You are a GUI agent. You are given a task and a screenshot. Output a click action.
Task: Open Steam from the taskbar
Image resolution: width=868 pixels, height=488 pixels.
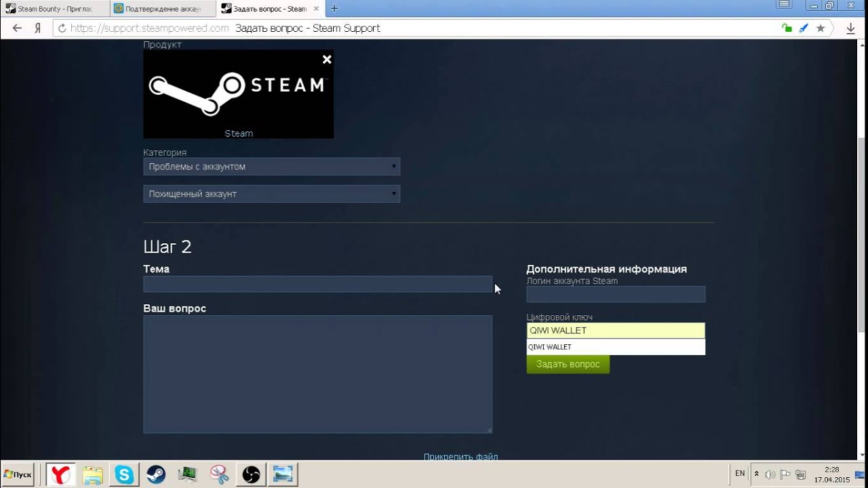[x=155, y=474]
